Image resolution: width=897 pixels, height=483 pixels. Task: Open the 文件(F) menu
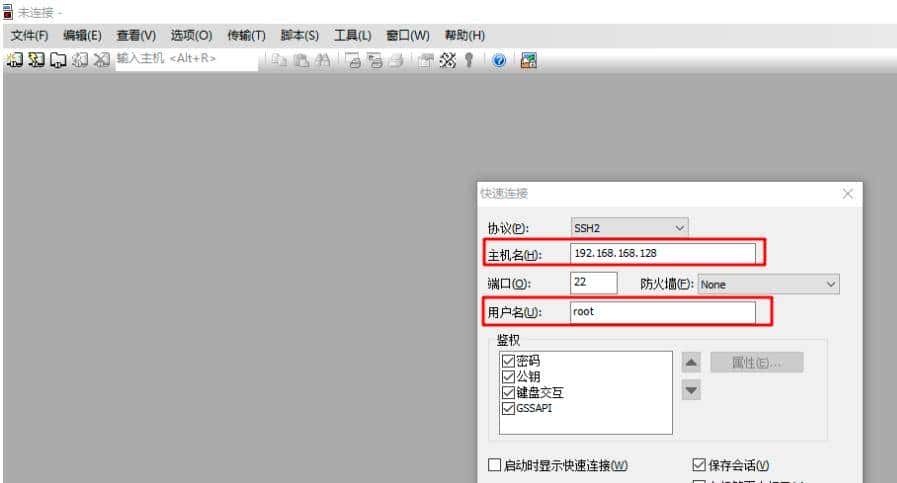tap(29, 35)
